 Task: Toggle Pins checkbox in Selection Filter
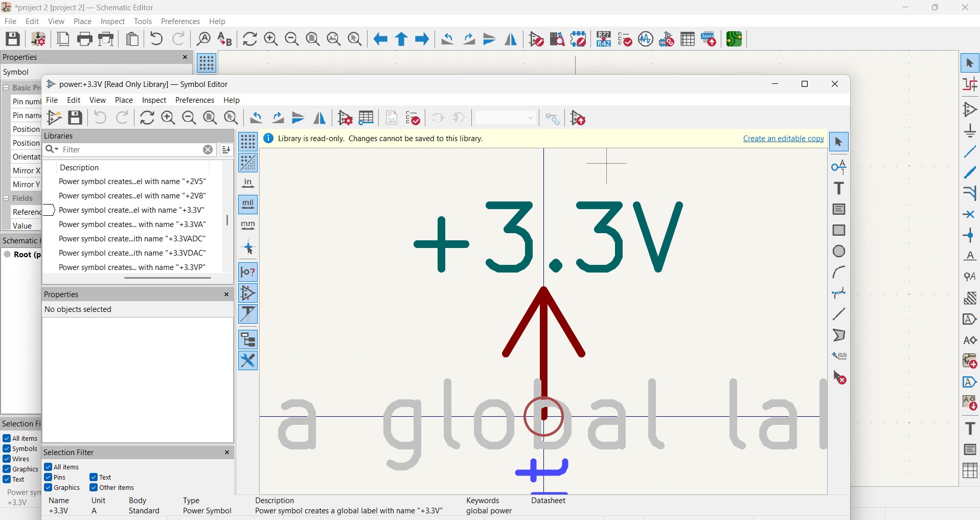48,477
